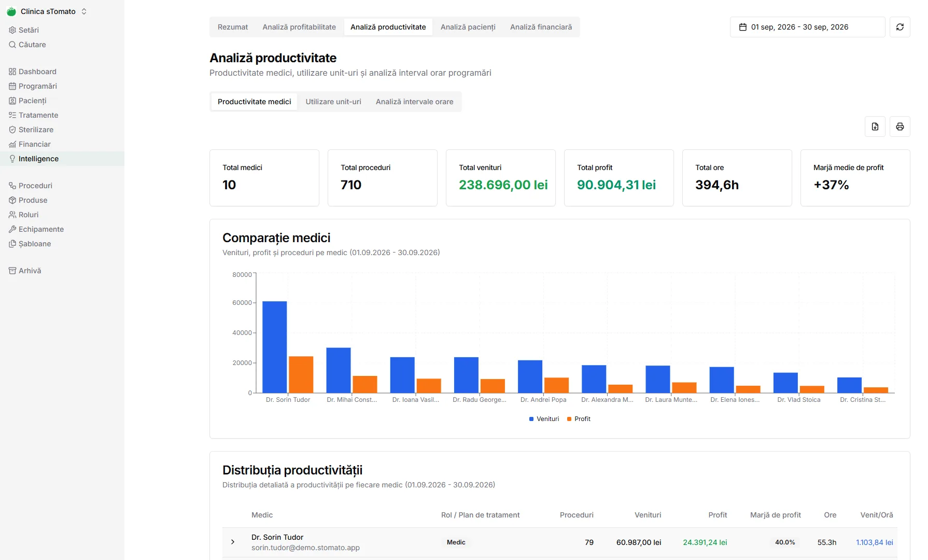This screenshot has height=560, width=928.
Task: Print the report using the printer icon
Action: coord(900,127)
